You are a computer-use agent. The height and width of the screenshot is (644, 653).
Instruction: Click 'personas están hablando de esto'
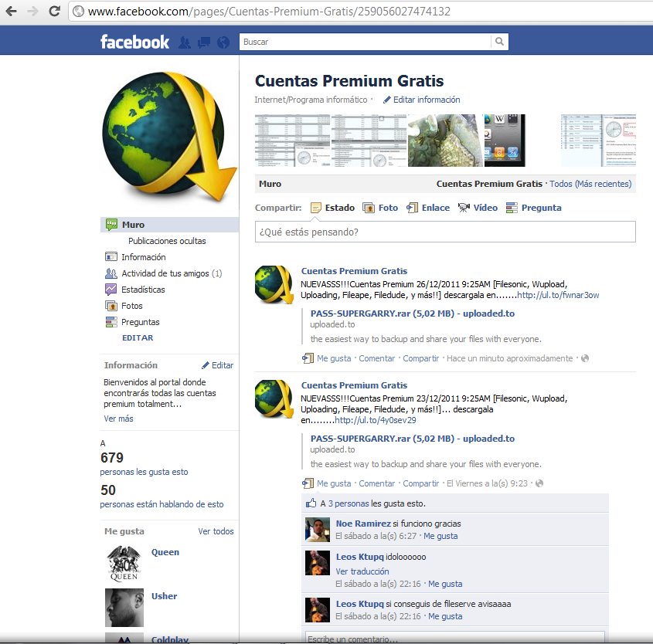(162, 504)
